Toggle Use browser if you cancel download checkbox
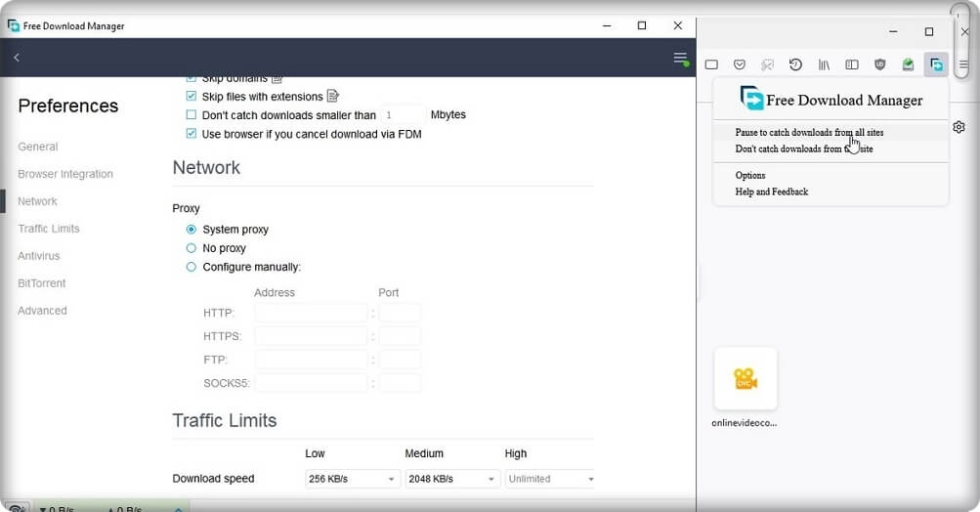Viewport: 980px width, 512px height. point(192,133)
